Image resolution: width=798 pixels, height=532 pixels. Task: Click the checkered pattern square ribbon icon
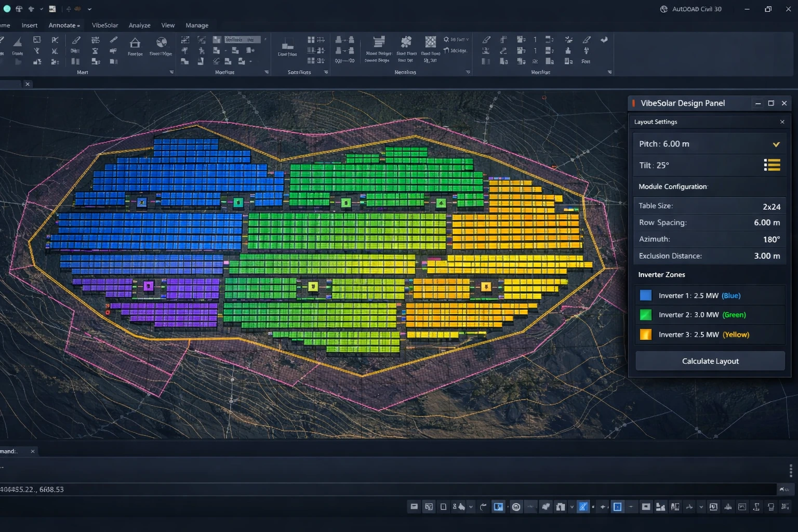click(431, 42)
